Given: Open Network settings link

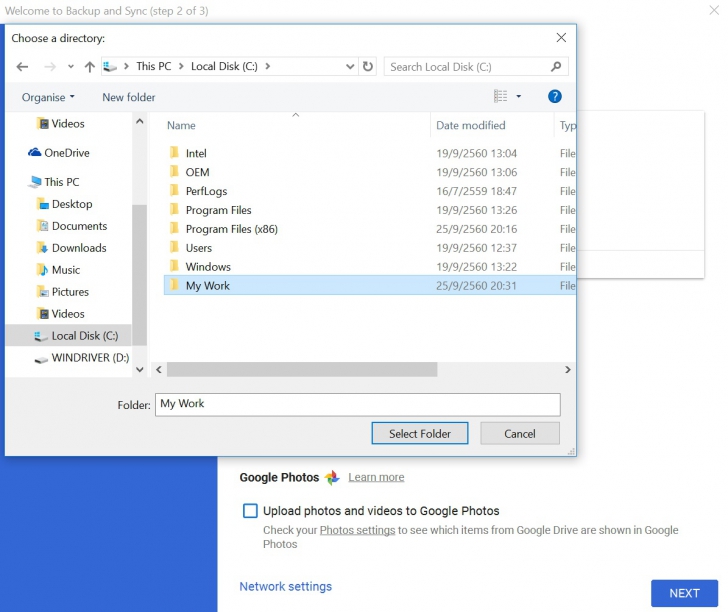Looking at the screenshot, I should [x=286, y=586].
